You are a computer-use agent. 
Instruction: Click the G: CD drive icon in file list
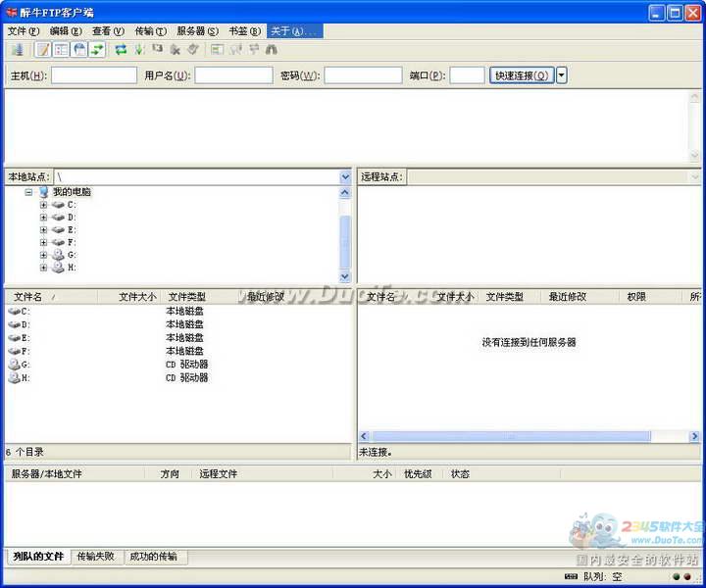pos(15,364)
